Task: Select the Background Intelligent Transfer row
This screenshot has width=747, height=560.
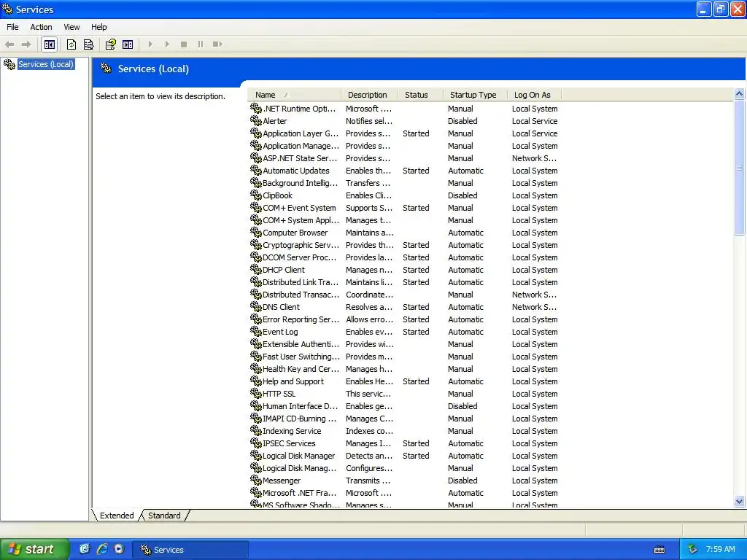Action: [404, 183]
